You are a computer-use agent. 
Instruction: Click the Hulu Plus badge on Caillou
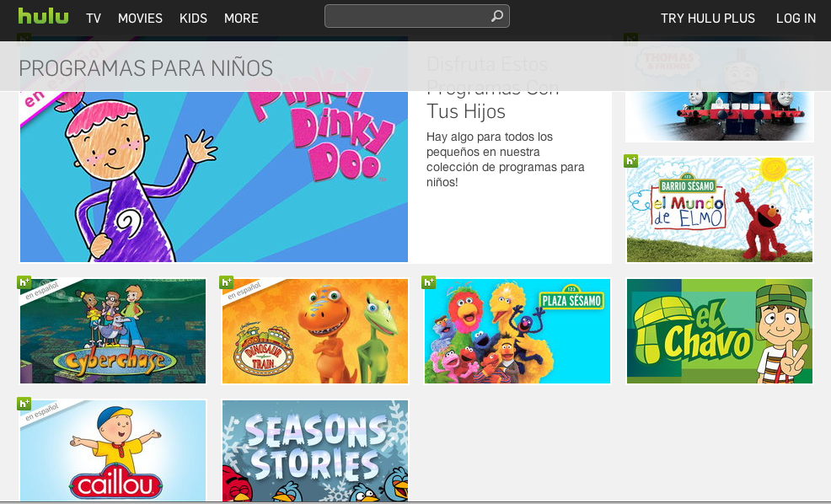coord(24,404)
